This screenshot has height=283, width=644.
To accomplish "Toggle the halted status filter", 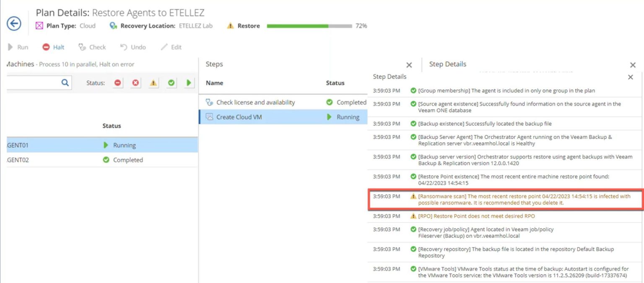I will 118,82.
